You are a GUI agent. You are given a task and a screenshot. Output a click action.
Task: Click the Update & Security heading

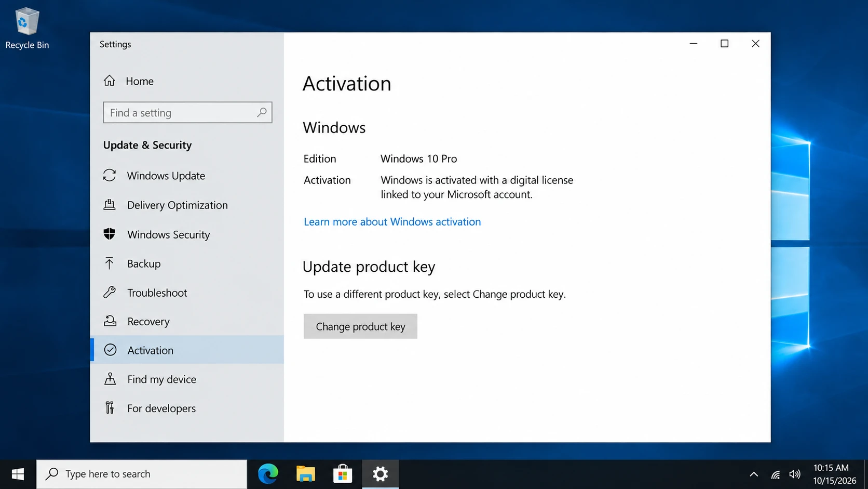coord(147,145)
